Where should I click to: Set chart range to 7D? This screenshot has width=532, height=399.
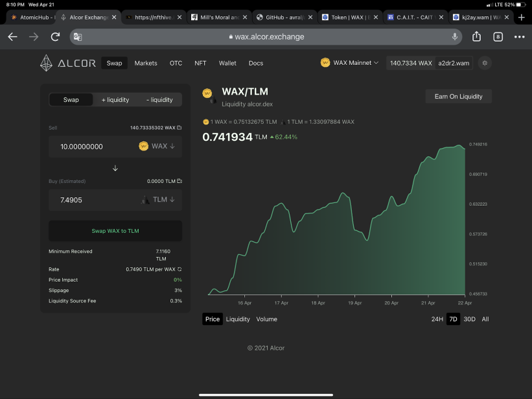(453, 319)
